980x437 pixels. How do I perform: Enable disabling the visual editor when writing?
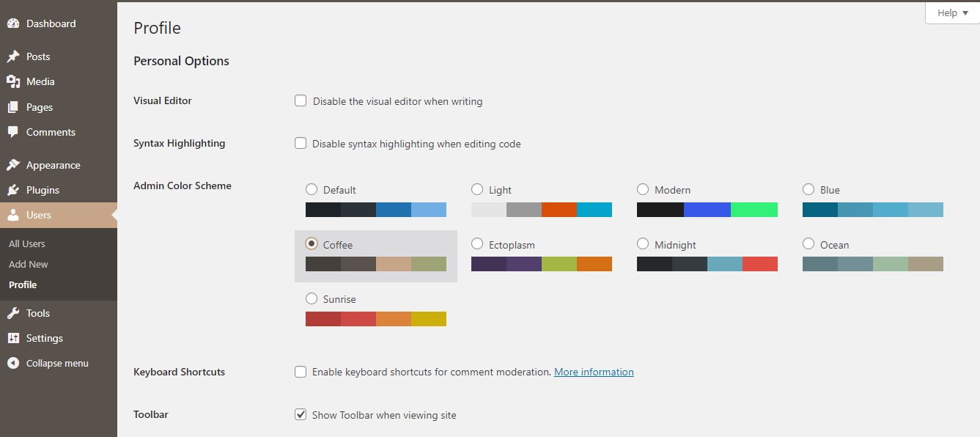click(301, 100)
